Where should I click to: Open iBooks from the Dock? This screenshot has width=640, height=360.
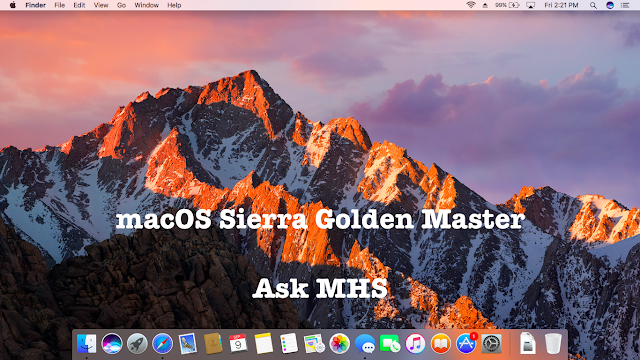point(441,343)
